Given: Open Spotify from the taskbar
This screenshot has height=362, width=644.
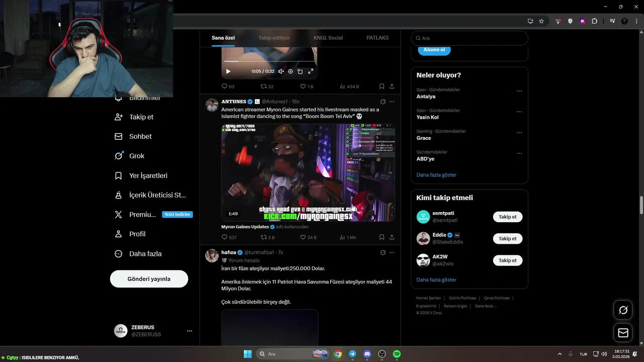Looking at the screenshot, I should click(x=396, y=354).
